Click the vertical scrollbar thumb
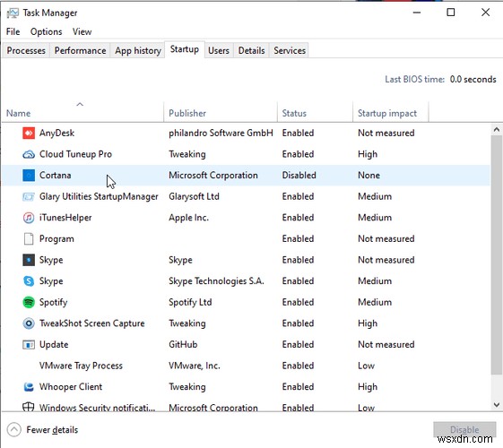The width and height of the screenshot is (503, 448). (496, 254)
